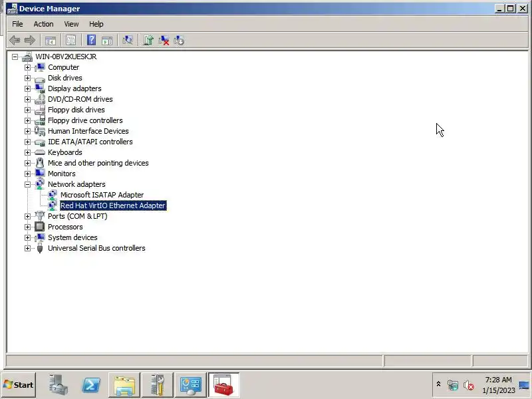532x399 pixels.
Task: Collapse the WIN-0BV2KUESKJR root node
Action: tap(15, 57)
